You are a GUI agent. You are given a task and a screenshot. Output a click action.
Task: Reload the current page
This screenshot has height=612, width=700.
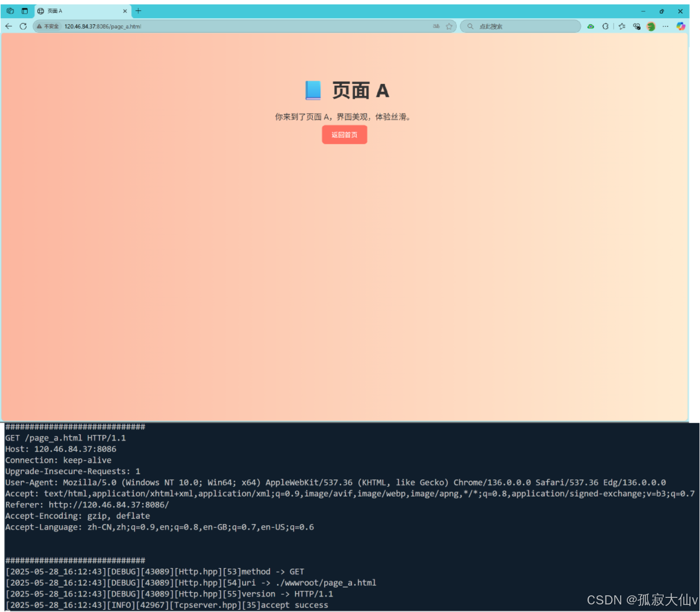coord(23,26)
